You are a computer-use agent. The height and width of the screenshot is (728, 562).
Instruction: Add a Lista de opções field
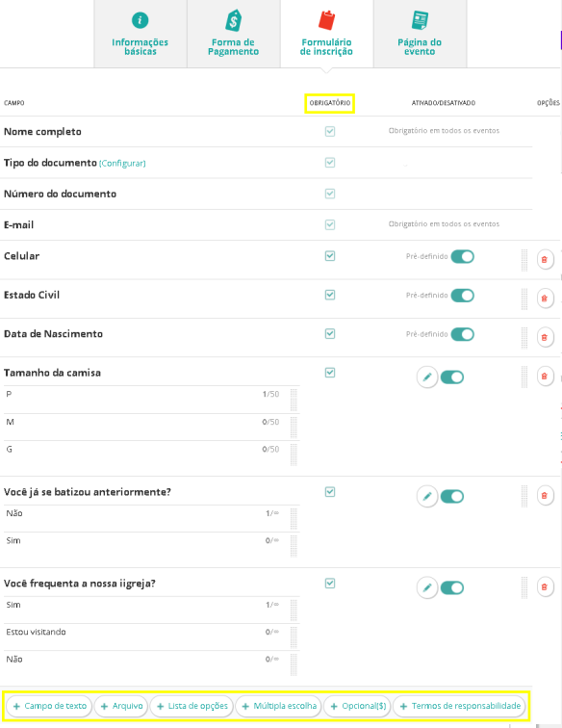tap(192, 706)
